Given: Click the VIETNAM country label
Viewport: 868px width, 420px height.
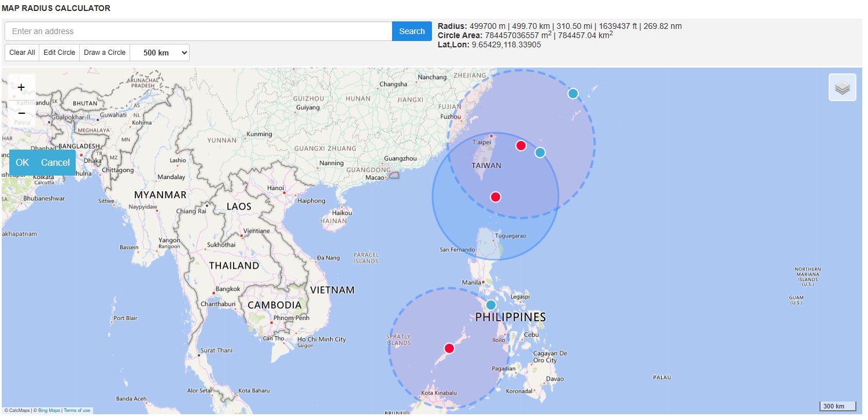Looking at the screenshot, I should click(332, 290).
